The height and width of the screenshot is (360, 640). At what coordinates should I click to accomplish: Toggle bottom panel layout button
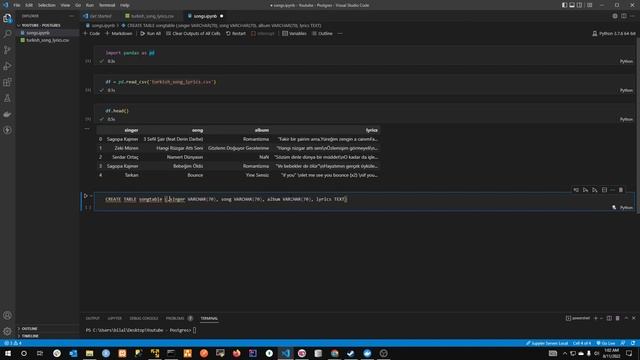(x=572, y=5)
